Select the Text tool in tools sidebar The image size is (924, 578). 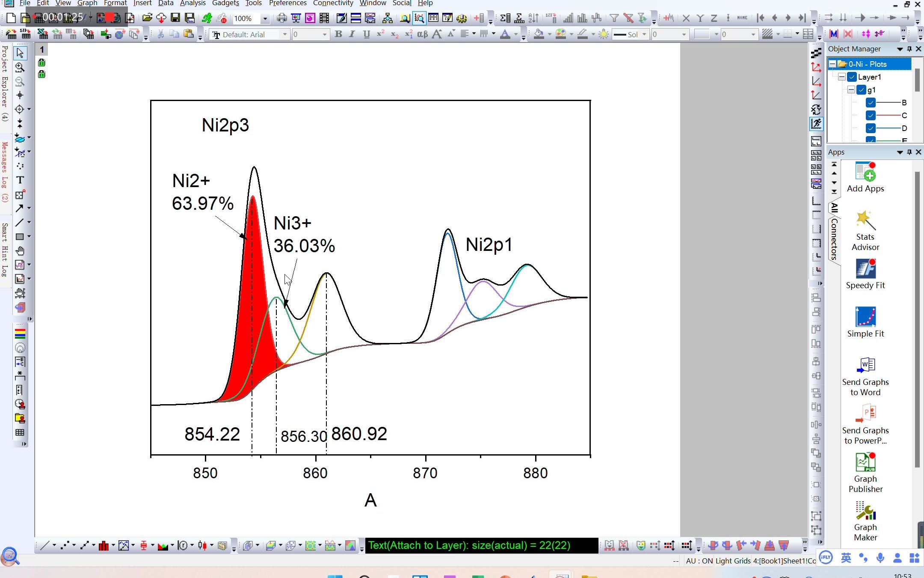pyautogui.click(x=20, y=180)
